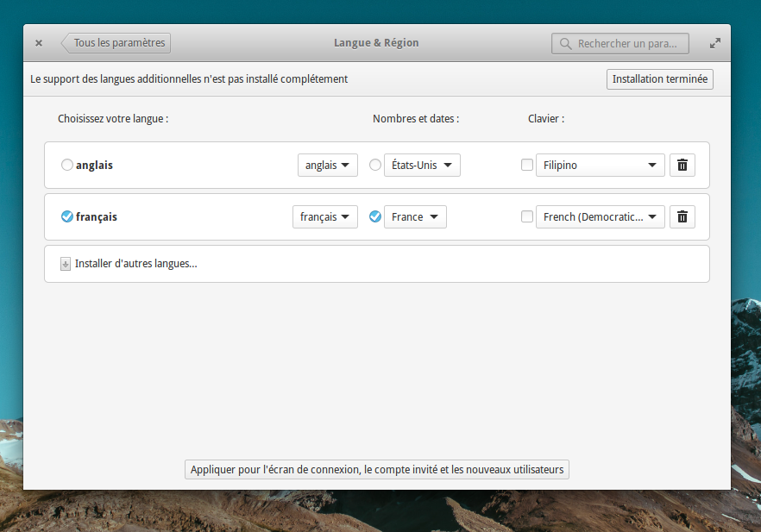The width and height of the screenshot is (761, 532).
Task: Tick the French (Democratic...) keyboard checkbox
Action: (x=527, y=216)
